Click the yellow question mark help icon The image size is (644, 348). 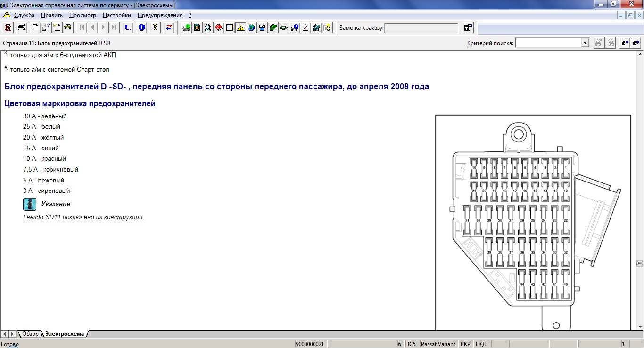(x=154, y=28)
